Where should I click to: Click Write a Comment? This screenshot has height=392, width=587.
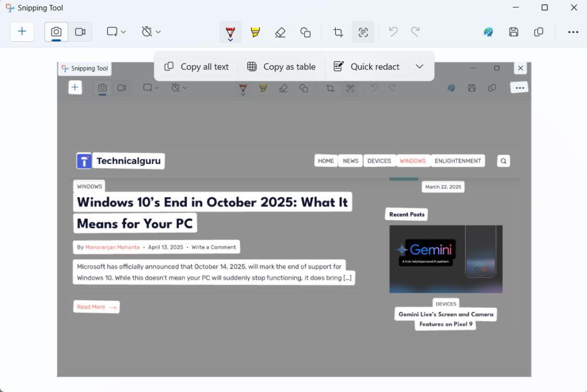point(213,247)
